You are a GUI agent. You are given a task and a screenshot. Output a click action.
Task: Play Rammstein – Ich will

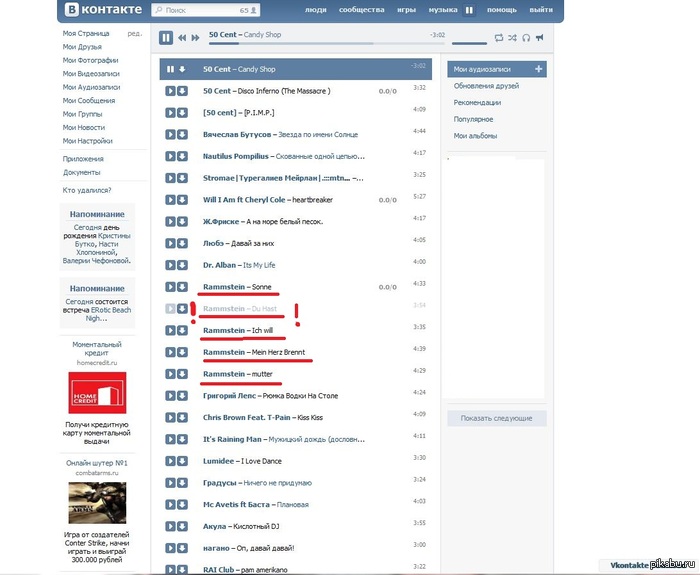click(x=170, y=330)
